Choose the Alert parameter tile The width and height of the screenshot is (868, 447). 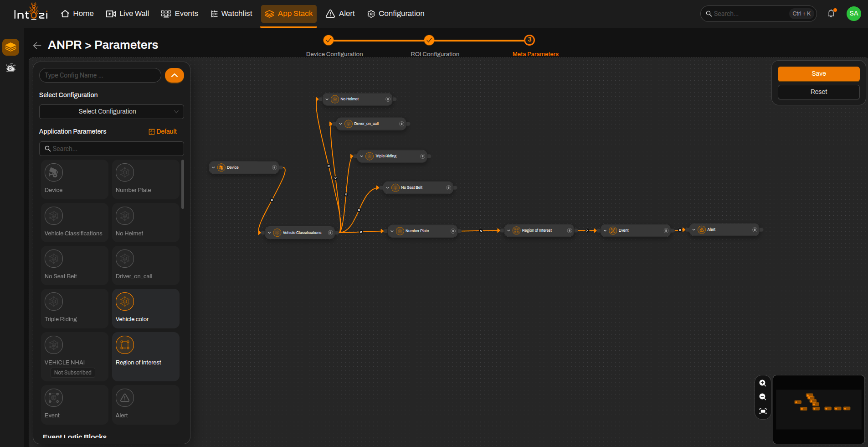(146, 405)
